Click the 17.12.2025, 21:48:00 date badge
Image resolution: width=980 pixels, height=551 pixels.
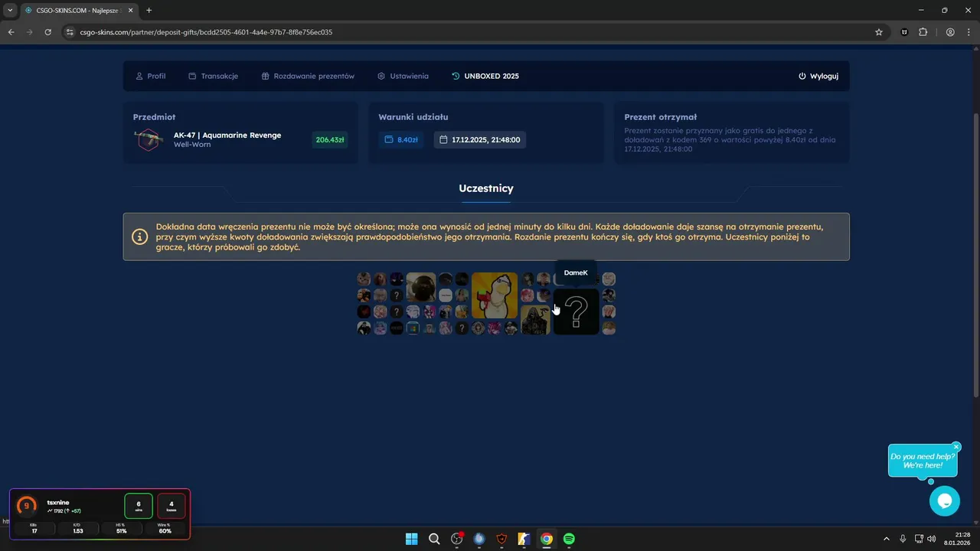[480, 140]
